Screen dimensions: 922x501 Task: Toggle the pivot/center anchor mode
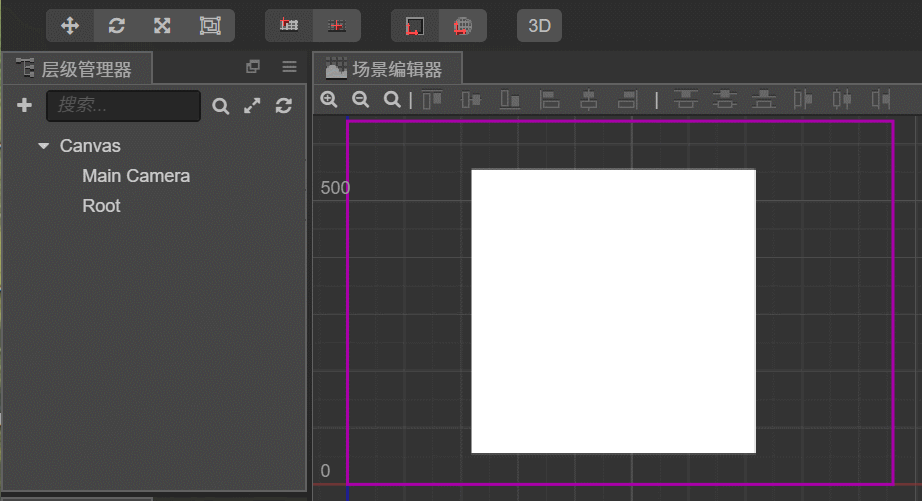(x=289, y=25)
